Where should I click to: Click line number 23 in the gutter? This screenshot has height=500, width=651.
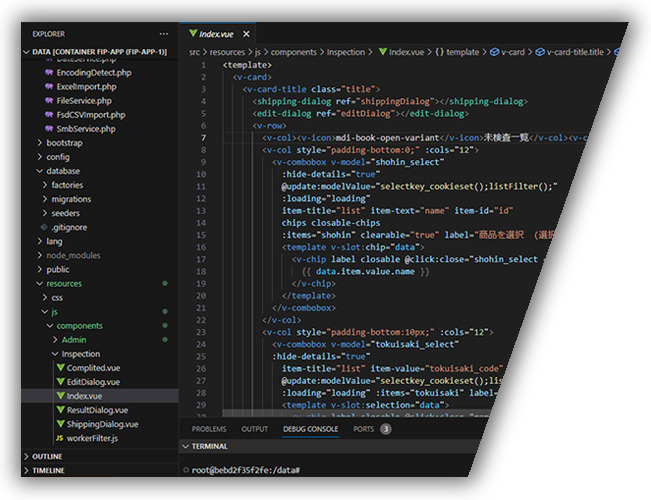click(201, 333)
